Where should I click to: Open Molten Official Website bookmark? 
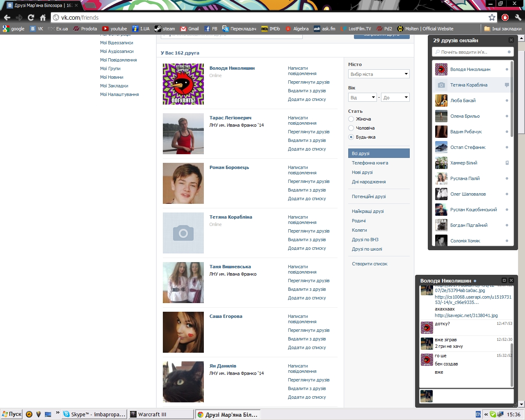click(x=425, y=29)
